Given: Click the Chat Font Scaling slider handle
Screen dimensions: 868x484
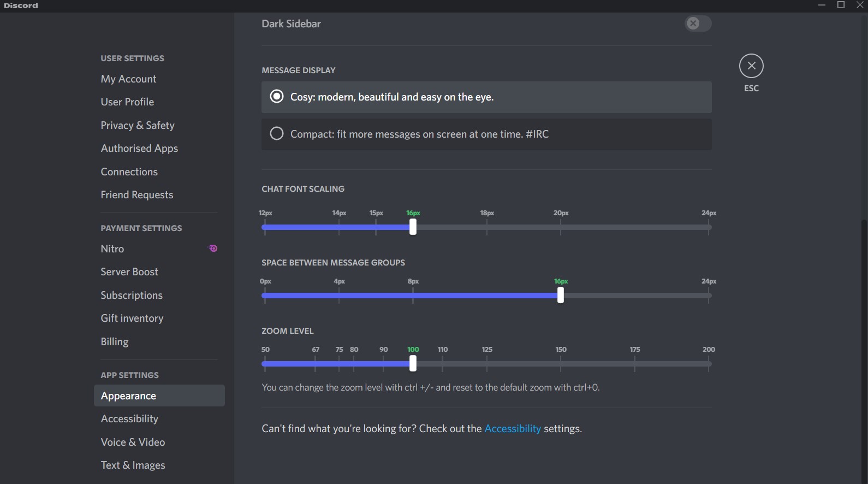Looking at the screenshot, I should click(413, 227).
